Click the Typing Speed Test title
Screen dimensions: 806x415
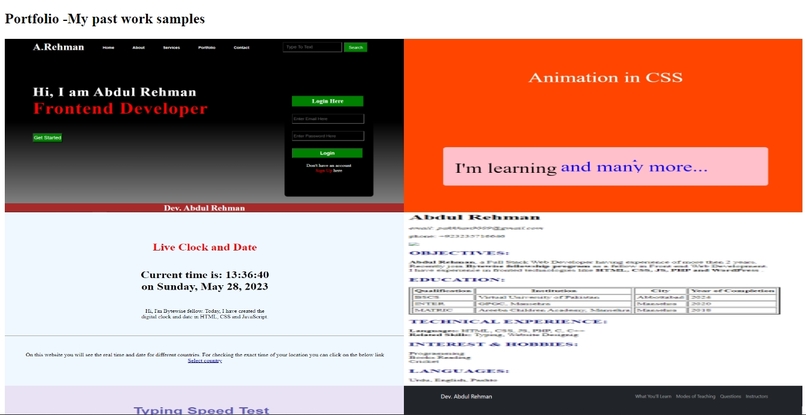202,410
